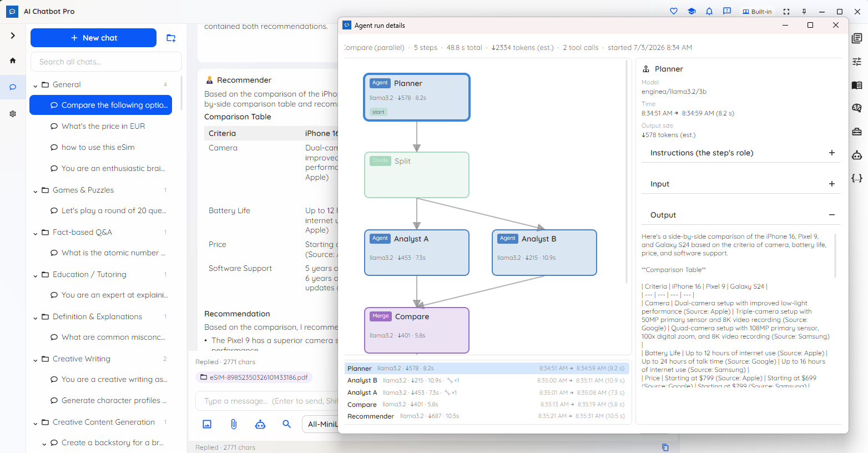Screen dimensions: 868x453
Task: Click the new folder icon beside New chat
Action: [171, 38]
